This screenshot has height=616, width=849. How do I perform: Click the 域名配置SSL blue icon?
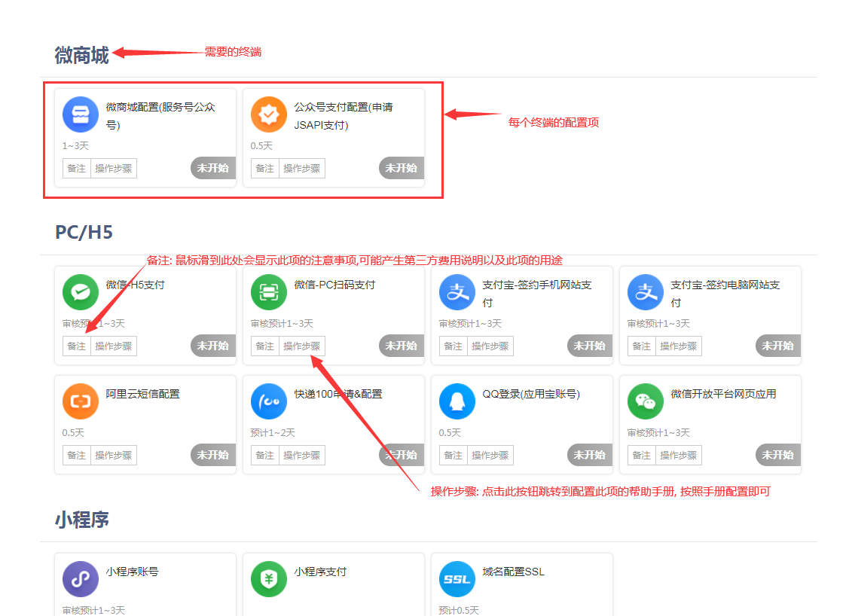(457, 579)
